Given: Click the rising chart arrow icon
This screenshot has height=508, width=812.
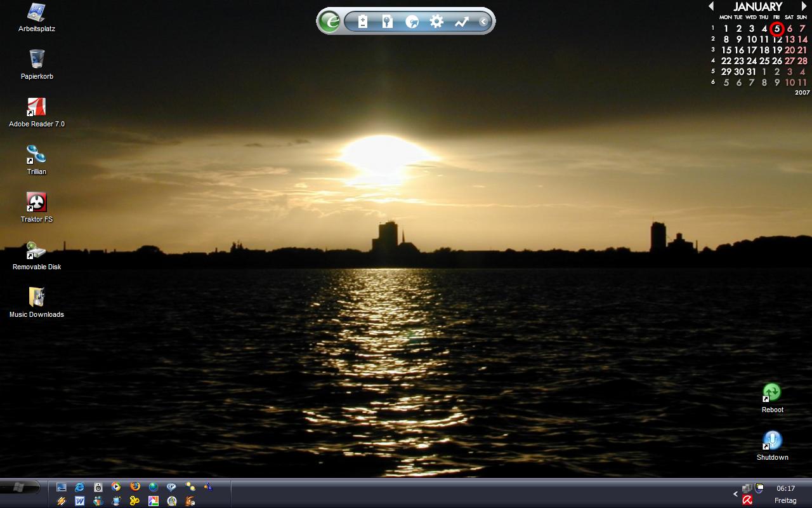Looking at the screenshot, I should point(461,22).
